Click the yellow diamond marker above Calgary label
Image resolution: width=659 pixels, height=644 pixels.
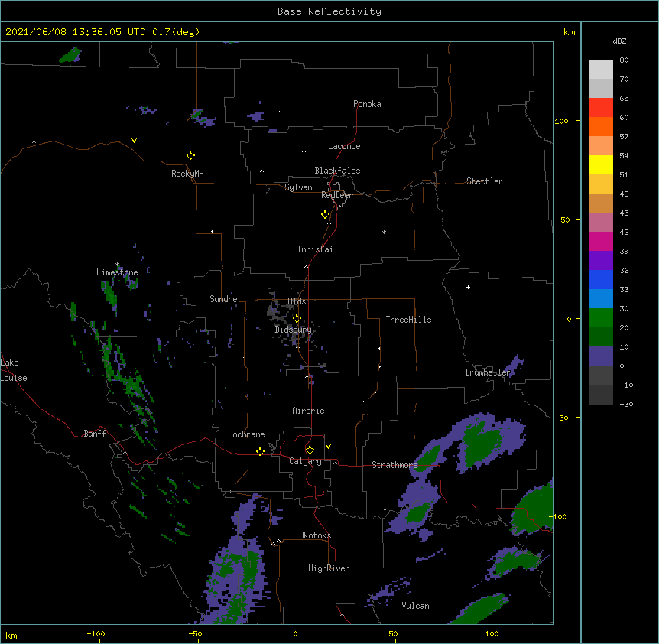[310, 450]
